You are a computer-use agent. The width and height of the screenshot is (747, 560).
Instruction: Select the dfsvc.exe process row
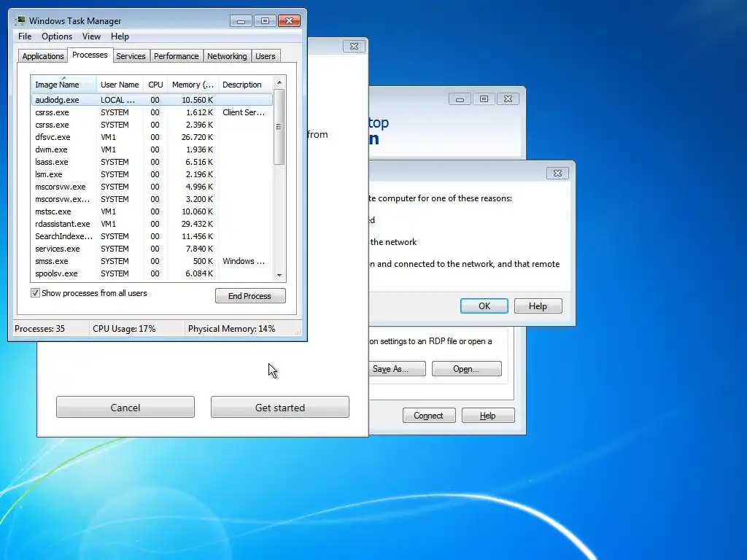click(x=152, y=137)
